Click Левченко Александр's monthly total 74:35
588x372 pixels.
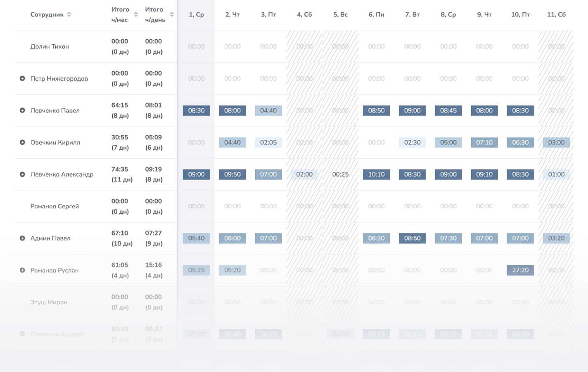120,169
